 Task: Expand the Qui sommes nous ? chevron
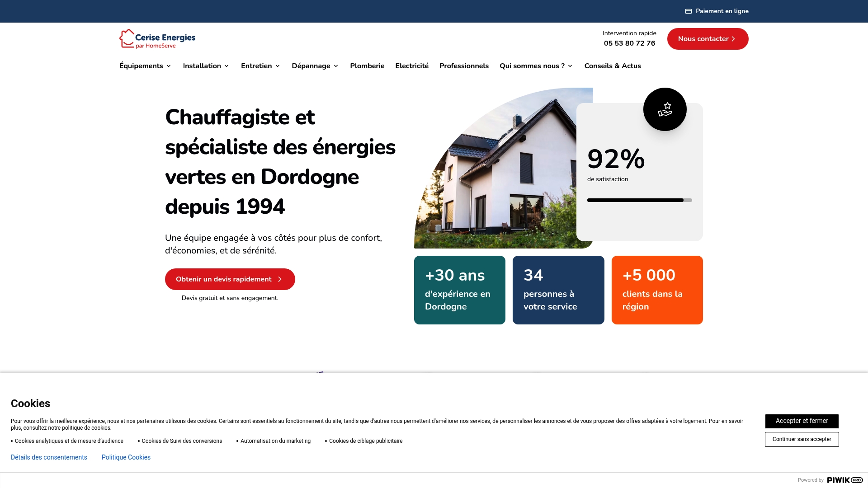[570, 66]
